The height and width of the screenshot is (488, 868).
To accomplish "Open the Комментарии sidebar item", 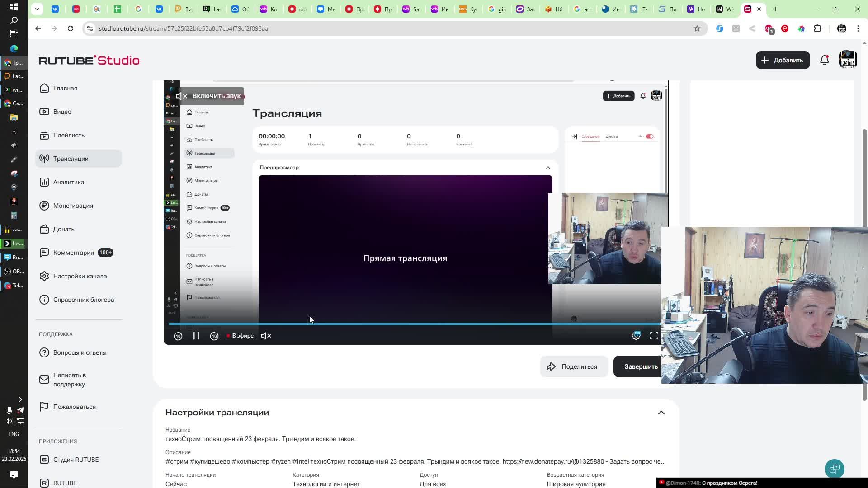I will click(74, 253).
